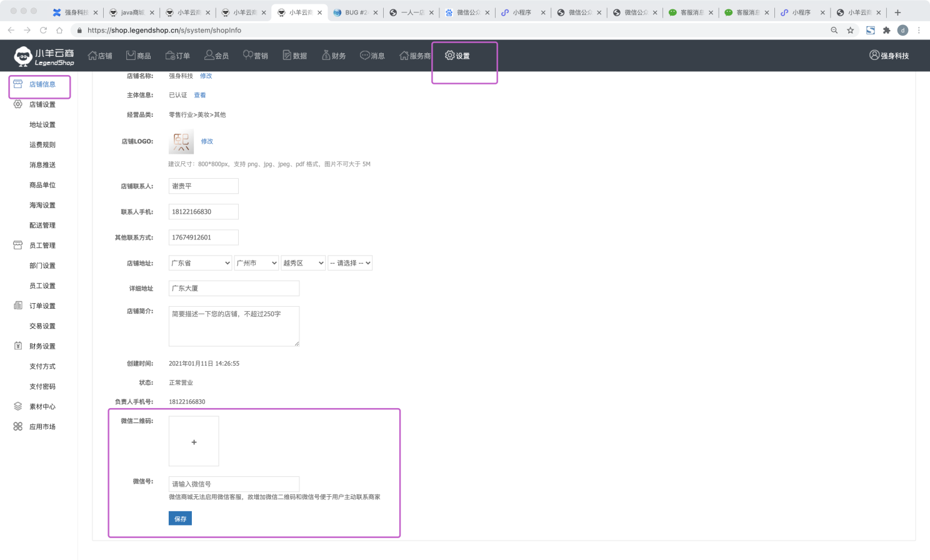Click the 强身科技 user account icon
Viewport: 930px width, 560px height.
(x=874, y=55)
